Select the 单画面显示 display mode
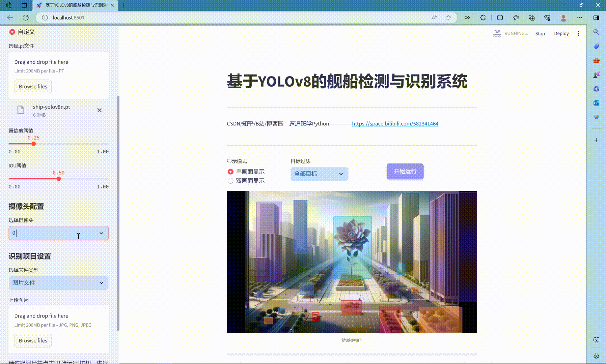Screen dimensions: 606x364 pyautogui.click(x=230, y=172)
